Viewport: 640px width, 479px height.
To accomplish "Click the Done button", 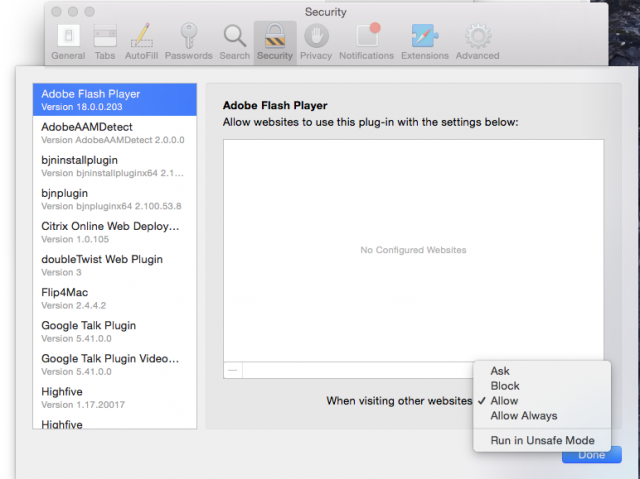I will pos(592,455).
